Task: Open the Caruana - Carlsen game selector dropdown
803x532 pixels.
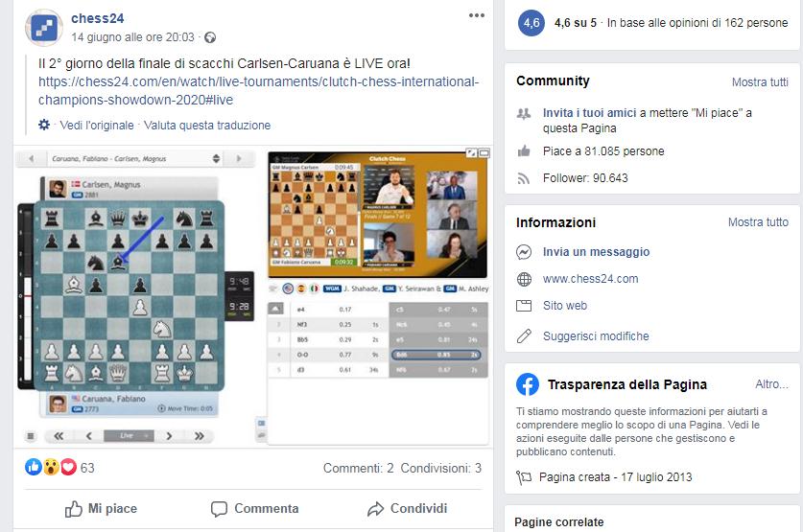Action: pos(135,158)
